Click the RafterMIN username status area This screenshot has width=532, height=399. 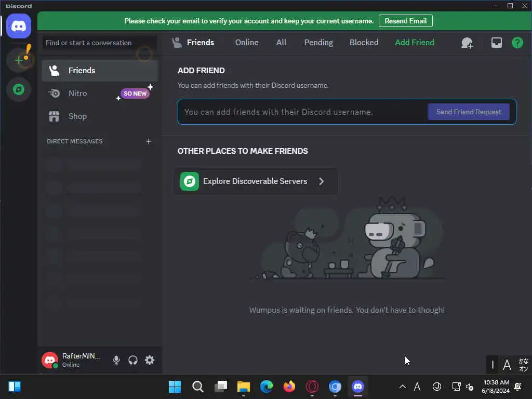pos(82,360)
